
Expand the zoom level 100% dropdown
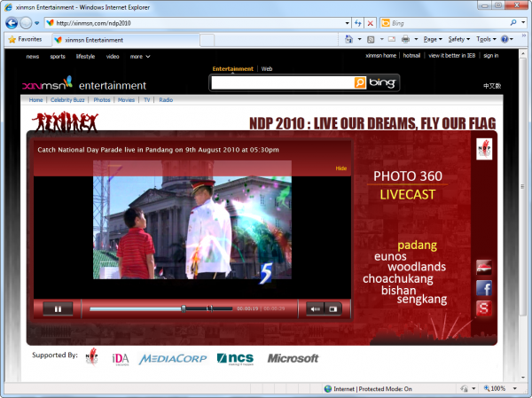click(x=514, y=388)
